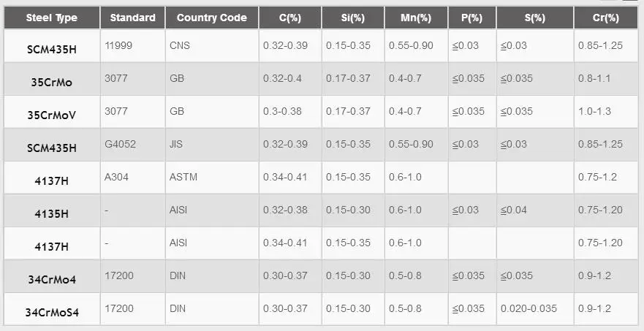Click the "A304" standard cell
Viewport: 644px width, 331px height.
pyautogui.click(x=117, y=177)
